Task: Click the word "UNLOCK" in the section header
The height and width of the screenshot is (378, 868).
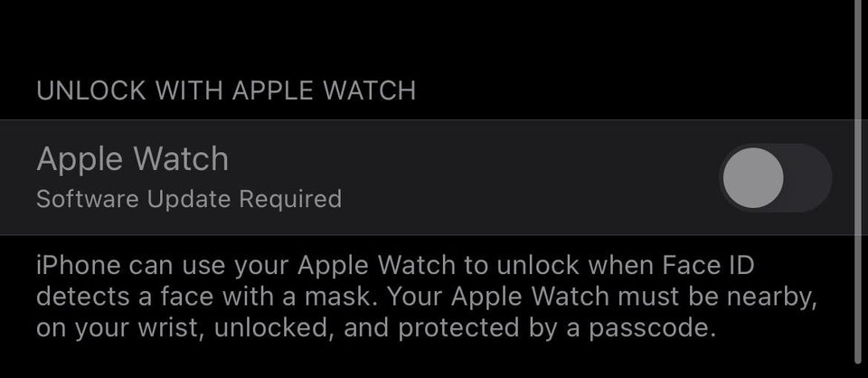Action: [x=91, y=90]
